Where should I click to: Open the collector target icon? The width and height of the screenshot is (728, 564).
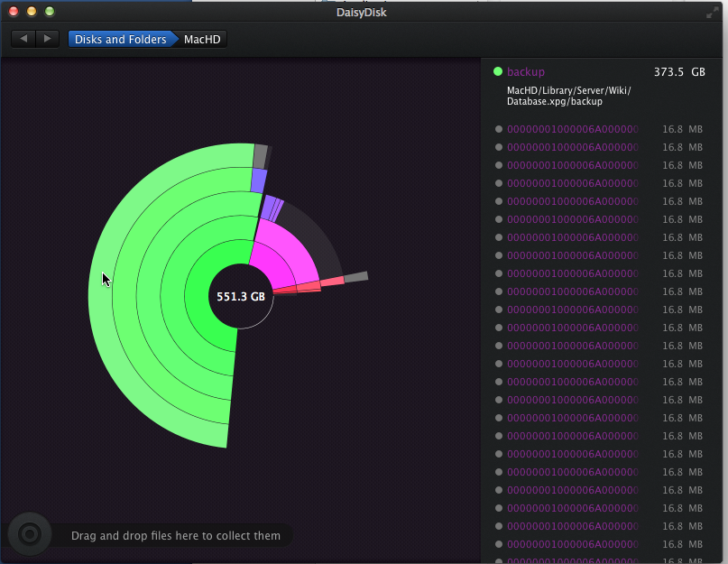[29, 535]
